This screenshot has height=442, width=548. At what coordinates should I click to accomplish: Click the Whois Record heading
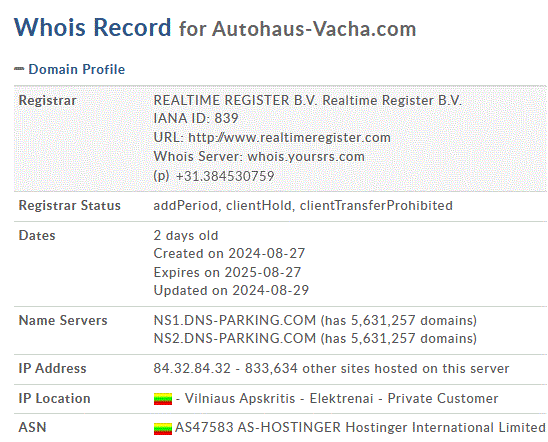[x=93, y=27]
